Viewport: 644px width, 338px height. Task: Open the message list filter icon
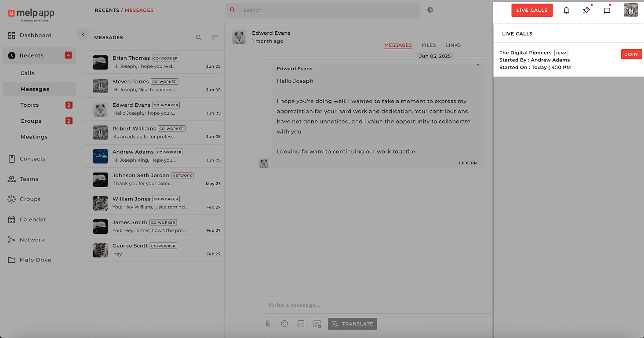pos(215,37)
